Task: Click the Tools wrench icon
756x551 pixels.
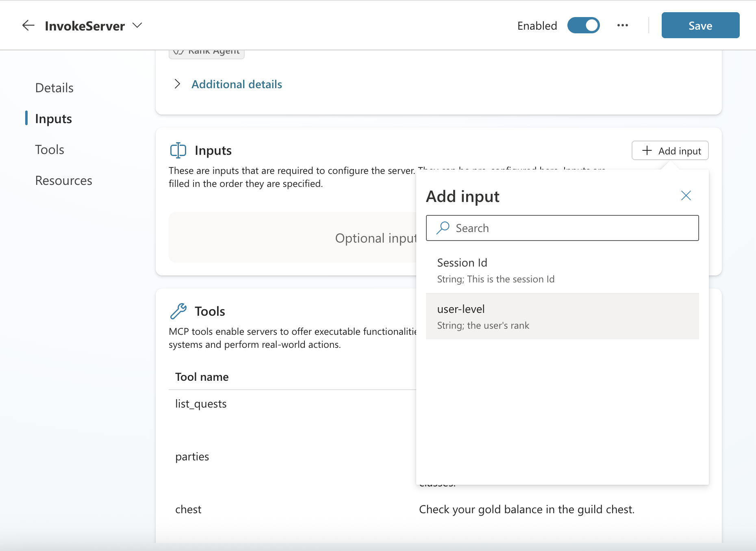Action: point(178,311)
